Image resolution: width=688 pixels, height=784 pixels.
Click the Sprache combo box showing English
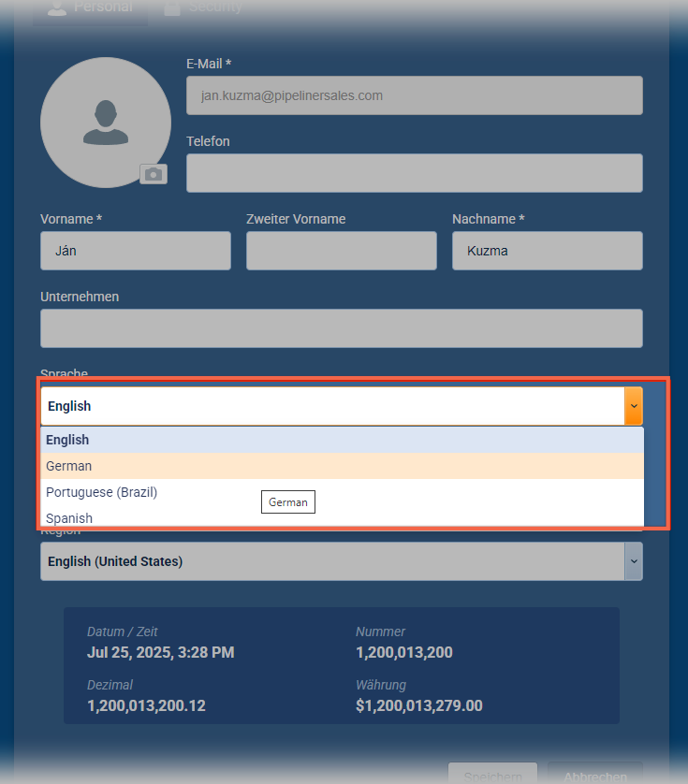(x=332, y=406)
